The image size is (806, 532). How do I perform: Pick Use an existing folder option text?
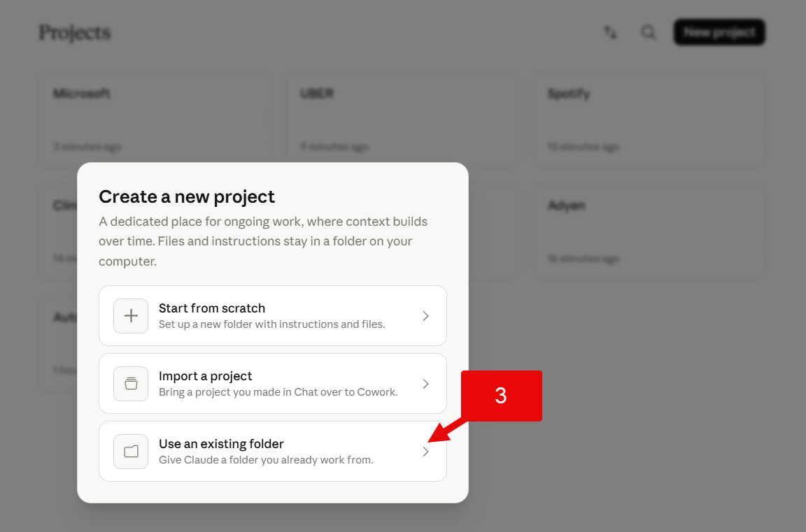tap(221, 444)
